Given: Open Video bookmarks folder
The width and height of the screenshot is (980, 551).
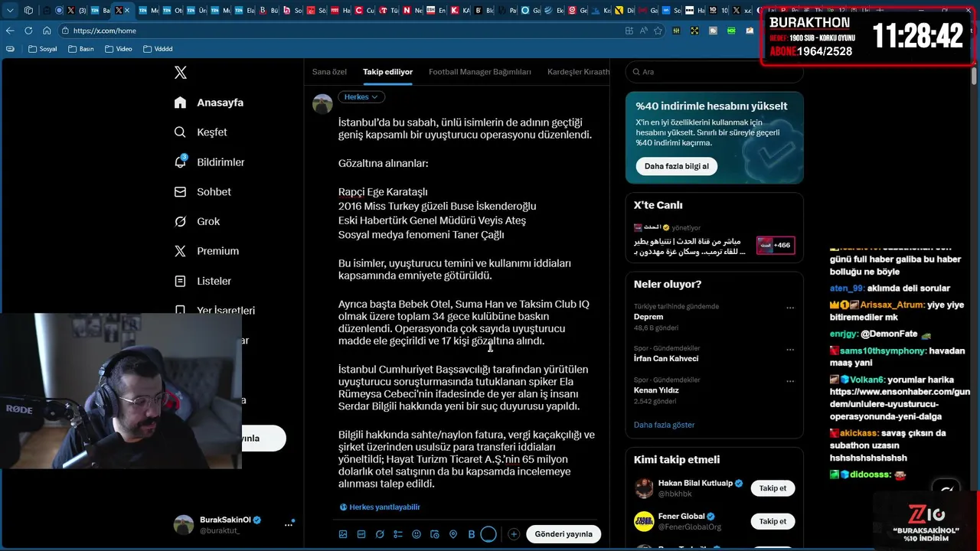Looking at the screenshot, I should coord(118,49).
